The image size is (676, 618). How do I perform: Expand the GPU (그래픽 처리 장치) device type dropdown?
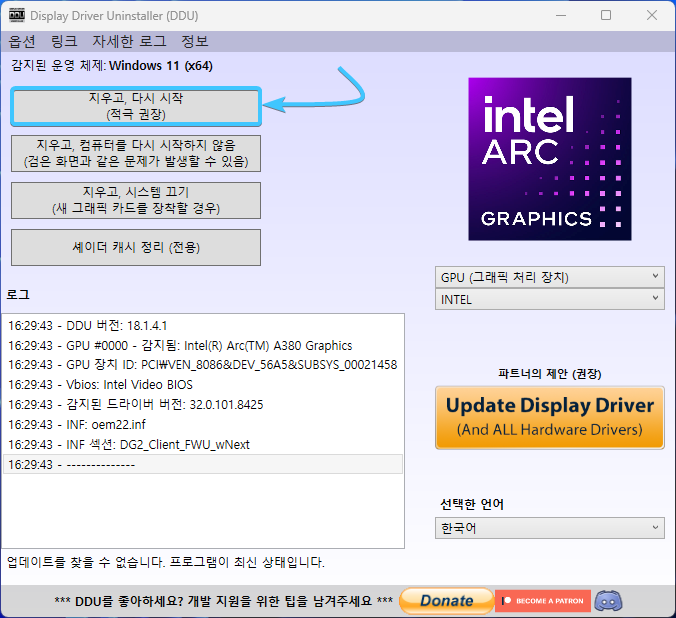click(x=549, y=277)
